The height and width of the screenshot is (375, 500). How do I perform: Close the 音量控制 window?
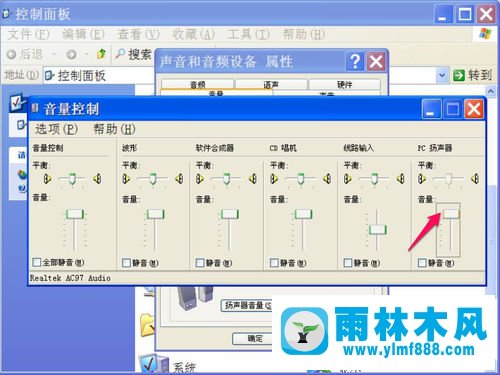tap(474, 109)
